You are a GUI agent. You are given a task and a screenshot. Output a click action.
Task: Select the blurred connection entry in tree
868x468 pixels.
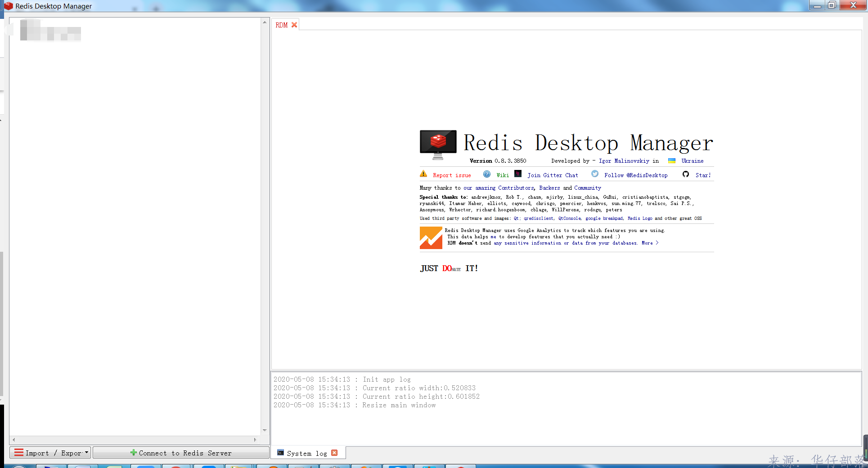point(50,30)
